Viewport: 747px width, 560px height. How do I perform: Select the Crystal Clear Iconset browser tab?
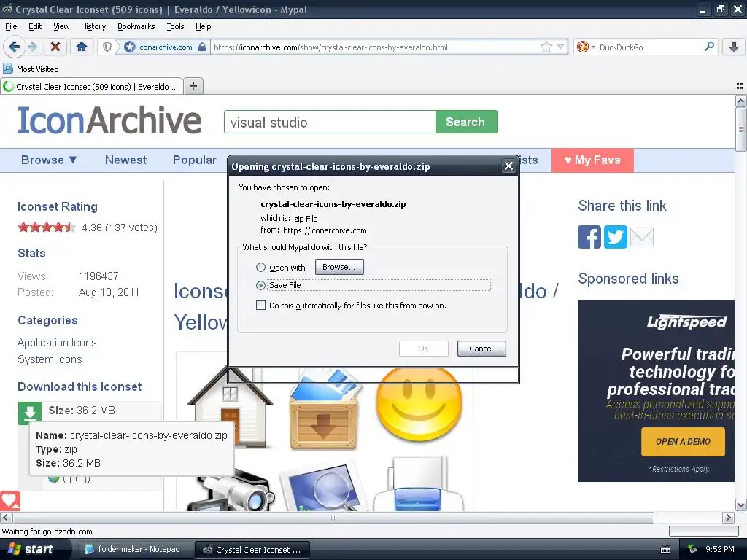91,86
